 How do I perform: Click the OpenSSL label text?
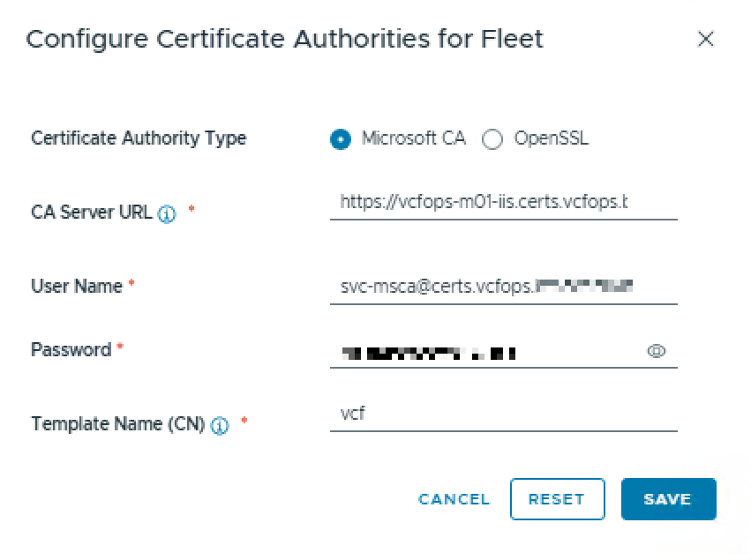552,138
